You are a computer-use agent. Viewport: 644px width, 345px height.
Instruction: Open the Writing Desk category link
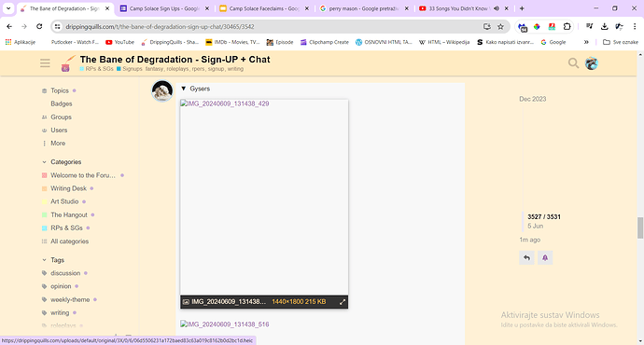pos(68,188)
